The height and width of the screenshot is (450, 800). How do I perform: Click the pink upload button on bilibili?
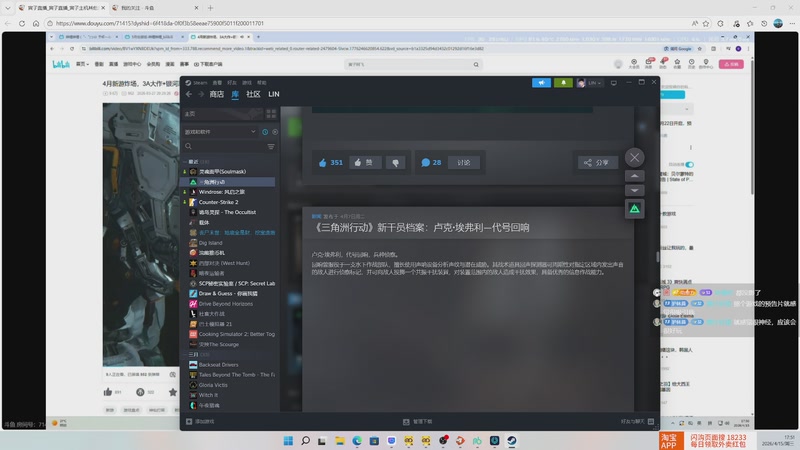(x=731, y=64)
